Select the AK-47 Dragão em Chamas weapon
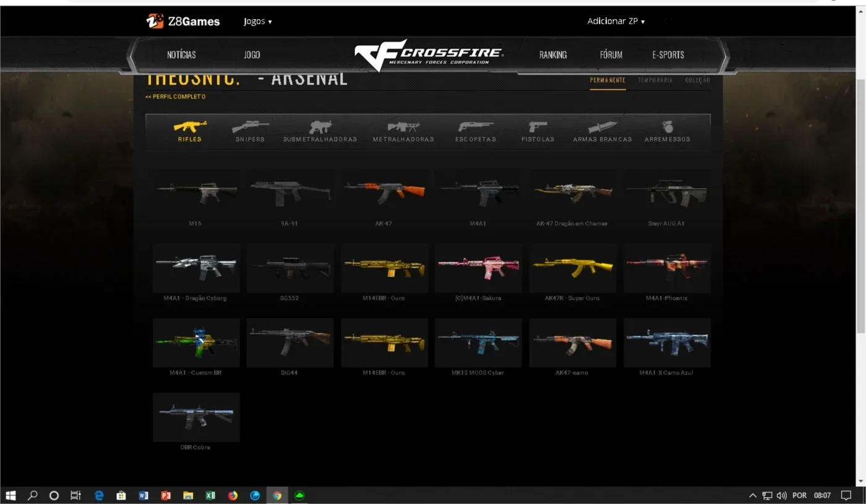 (x=572, y=193)
